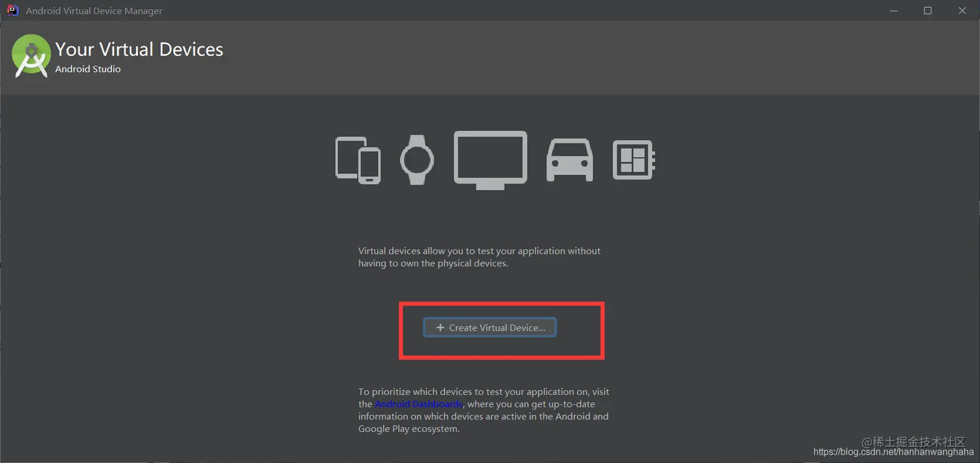This screenshot has width=980, height=463.
Task: Close the Android Virtual Device Manager window
Action: point(962,10)
